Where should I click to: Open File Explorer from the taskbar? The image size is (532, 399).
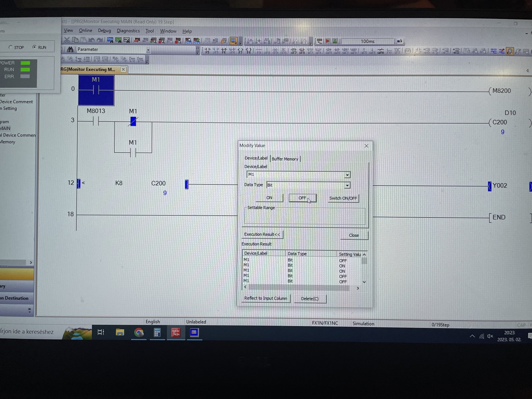point(120,332)
